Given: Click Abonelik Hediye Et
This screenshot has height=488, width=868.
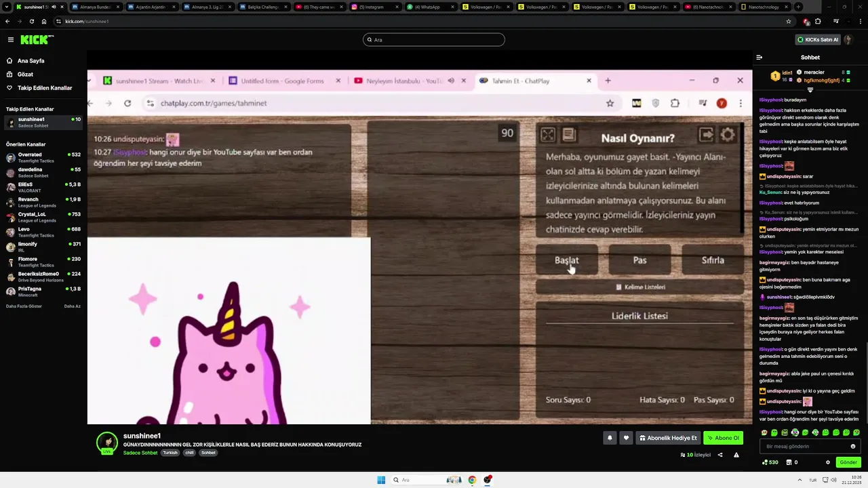Looking at the screenshot, I should (x=668, y=438).
